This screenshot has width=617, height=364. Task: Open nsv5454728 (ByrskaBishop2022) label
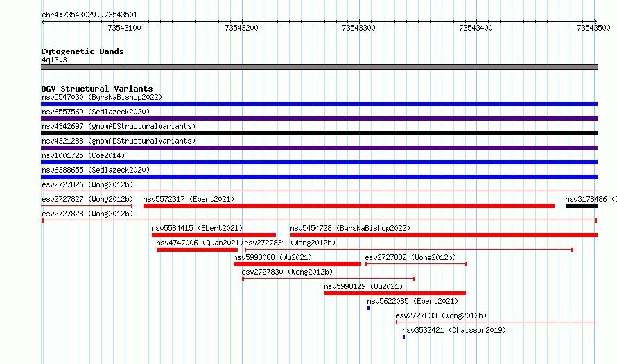click(350, 228)
